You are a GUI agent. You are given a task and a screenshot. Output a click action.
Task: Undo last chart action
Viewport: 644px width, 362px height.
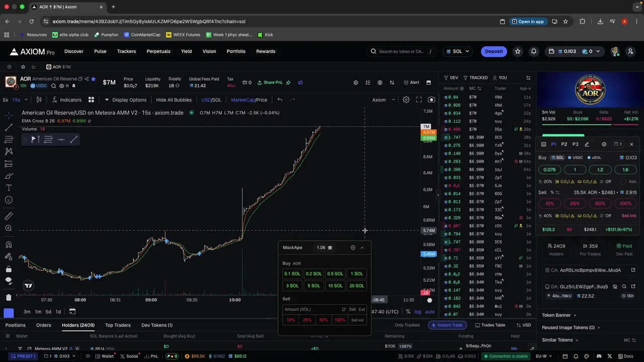280,100
